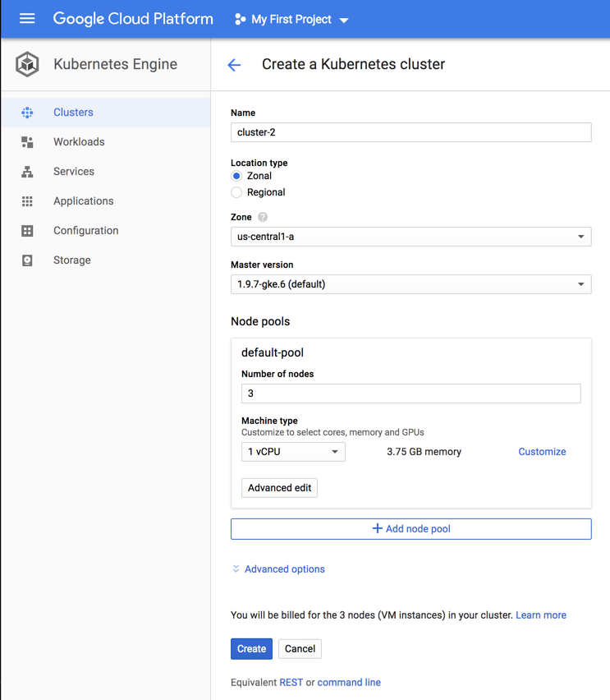610x700 pixels.
Task: Select the Configuration icon
Action: tap(29, 230)
